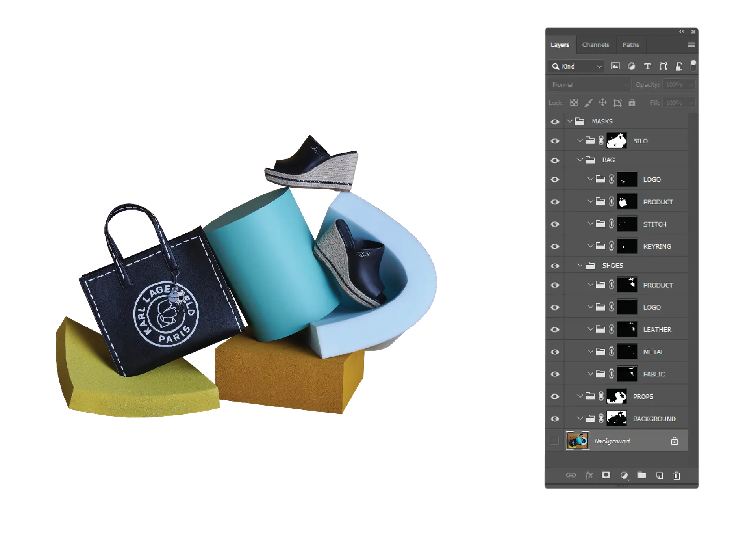Image resolution: width=756 pixels, height=534 pixels.
Task: Select the BACKGROUND group mask thumbnail
Action: click(617, 419)
